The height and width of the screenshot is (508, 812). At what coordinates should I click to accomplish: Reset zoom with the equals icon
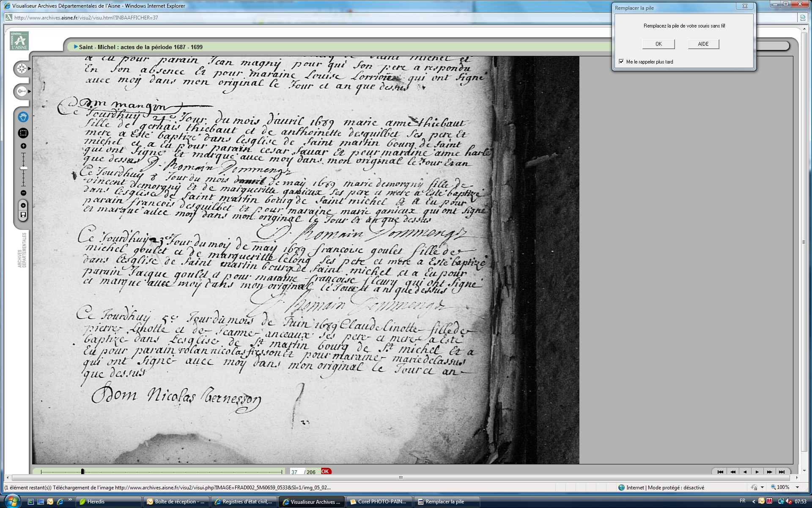click(23, 205)
